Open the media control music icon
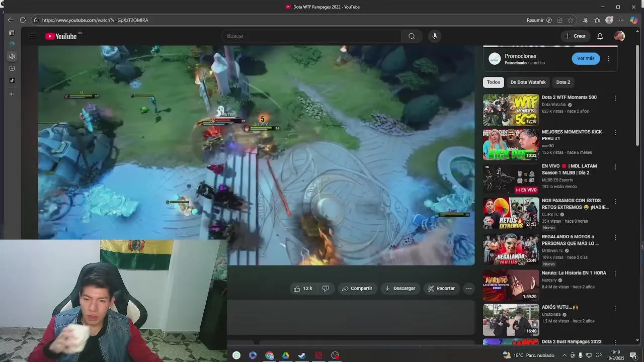The image size is (644, 362). pos(585,20)
